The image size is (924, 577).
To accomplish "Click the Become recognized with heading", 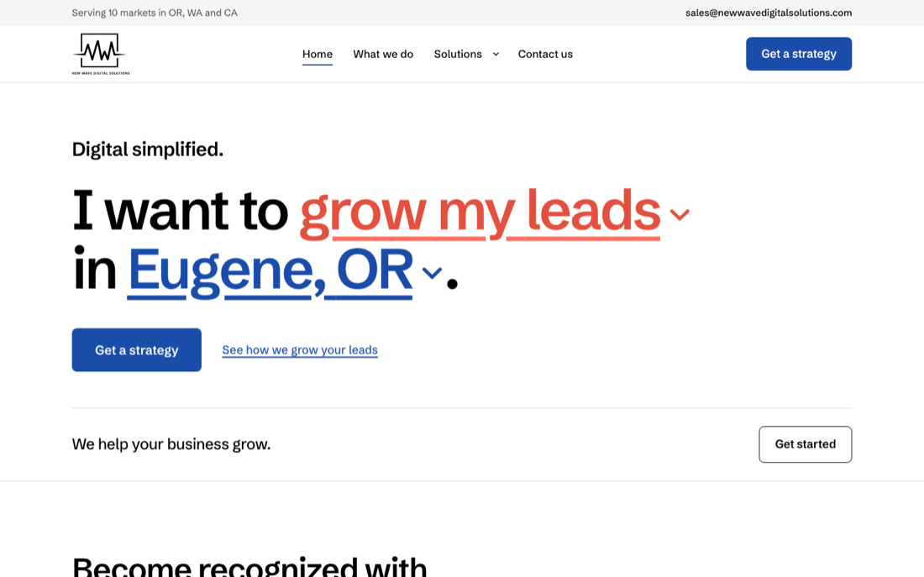I will (249, 566).
